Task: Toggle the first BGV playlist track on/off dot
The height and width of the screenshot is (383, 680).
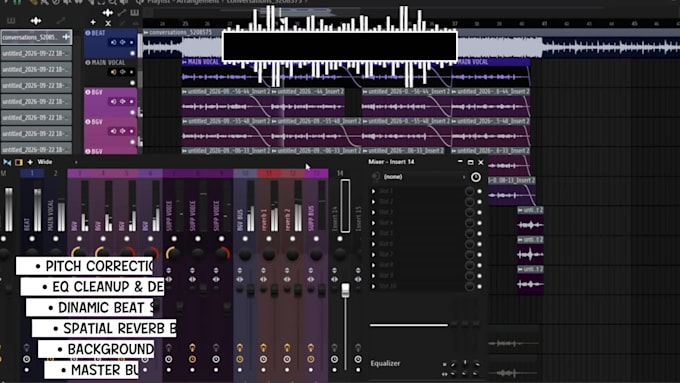Action: point(133,112)
